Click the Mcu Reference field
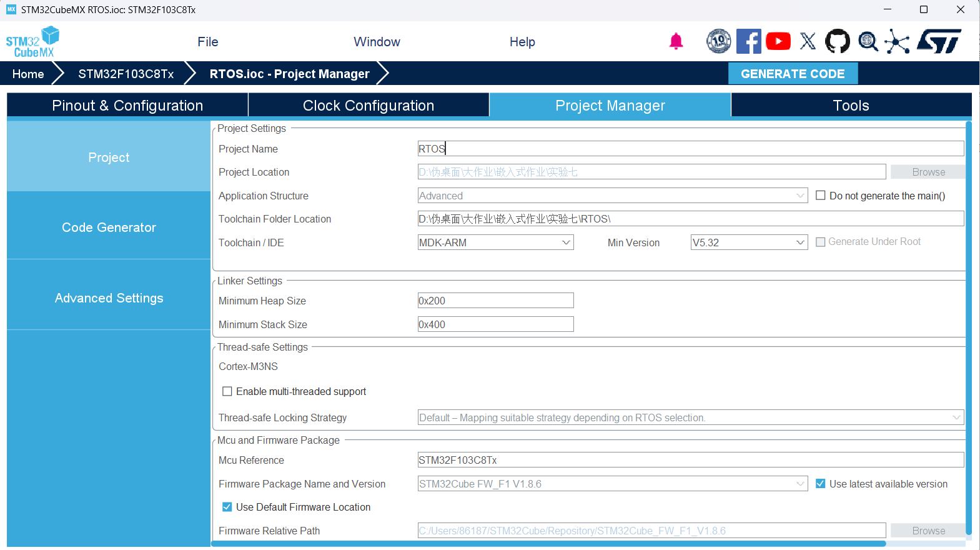980x550 pixels. click(x=691, y=460)
